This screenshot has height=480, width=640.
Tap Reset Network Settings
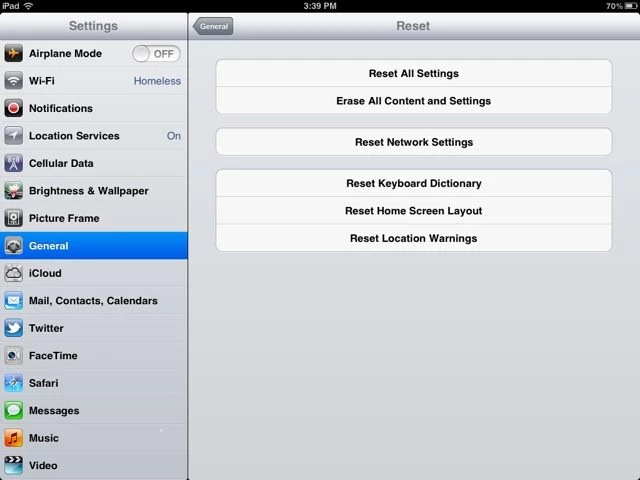tap(414, 142)
